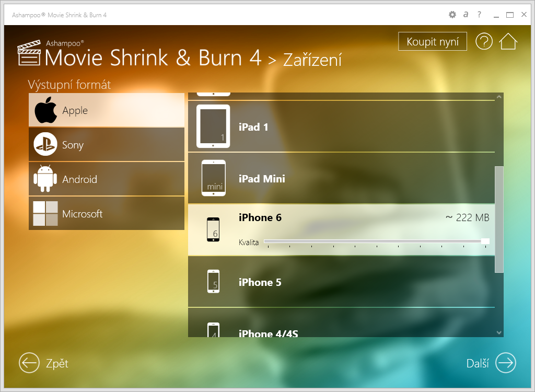
Task: Click the Apple logo icon
Action: (x=46, y=110)
